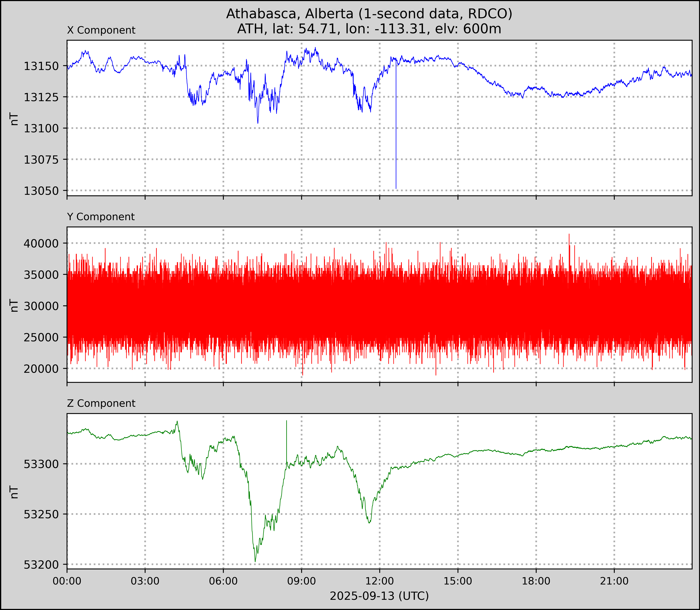Click the 12:00 time axis label
The height and width of the screenshot is (610, 700).
[x=380, y=581]
